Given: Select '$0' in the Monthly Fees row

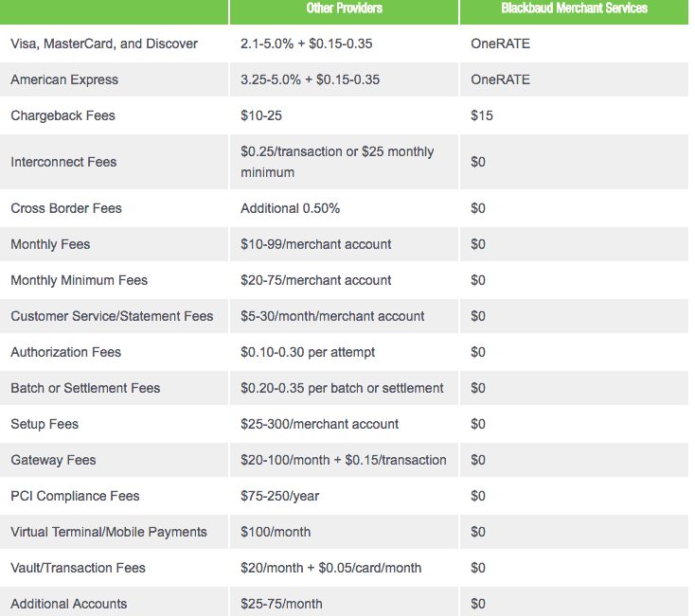Looking at the screenshot, I should 478,244.
